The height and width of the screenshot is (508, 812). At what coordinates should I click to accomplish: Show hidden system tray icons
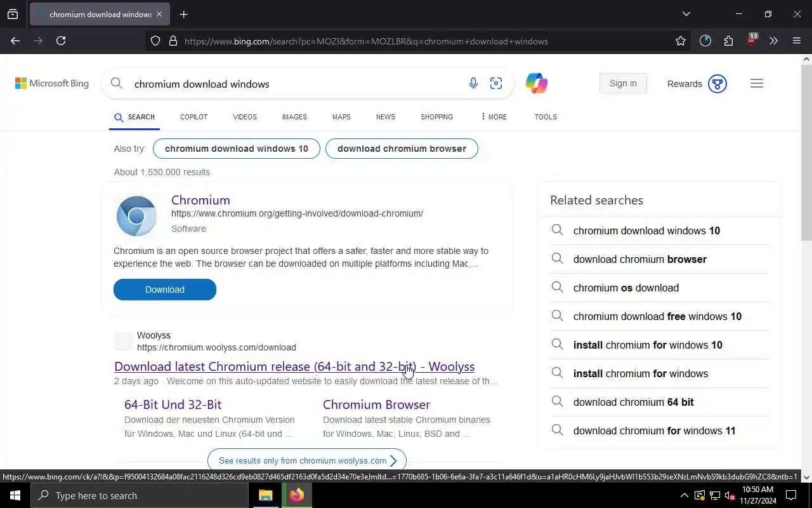pos(684,495)
